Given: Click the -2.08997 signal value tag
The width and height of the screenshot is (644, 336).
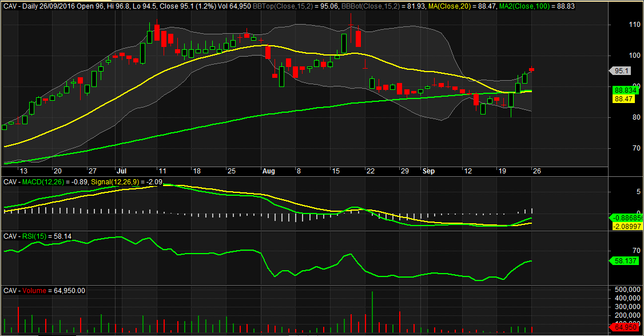Looking at the screenshot, I should 626,227.
